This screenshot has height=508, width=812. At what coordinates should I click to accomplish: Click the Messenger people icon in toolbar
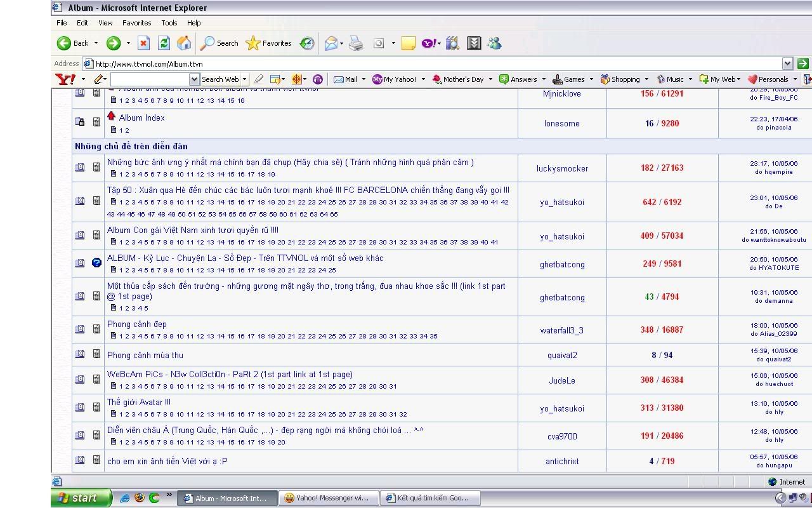coord(495,43)
